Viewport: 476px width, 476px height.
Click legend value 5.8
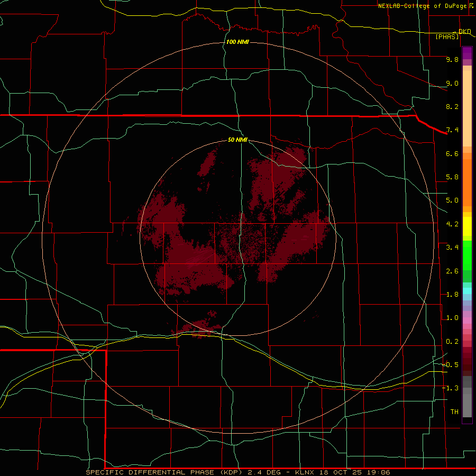pos(452,177)
